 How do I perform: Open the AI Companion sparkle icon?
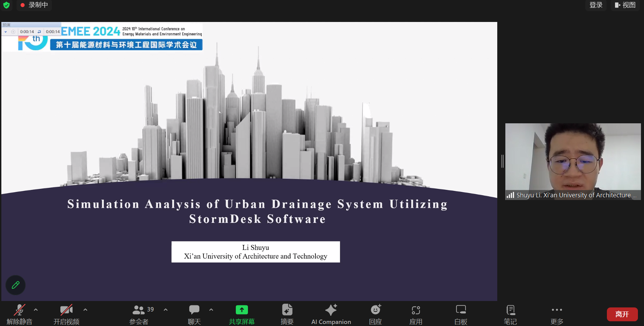pyautogui.click(x=331, y=310)
